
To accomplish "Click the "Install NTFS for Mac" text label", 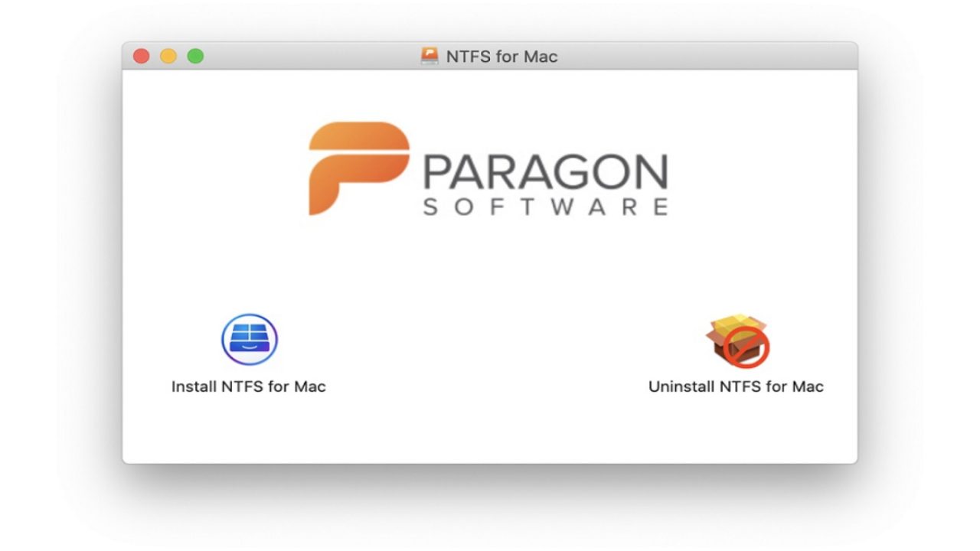I will (x=248, y=386).
